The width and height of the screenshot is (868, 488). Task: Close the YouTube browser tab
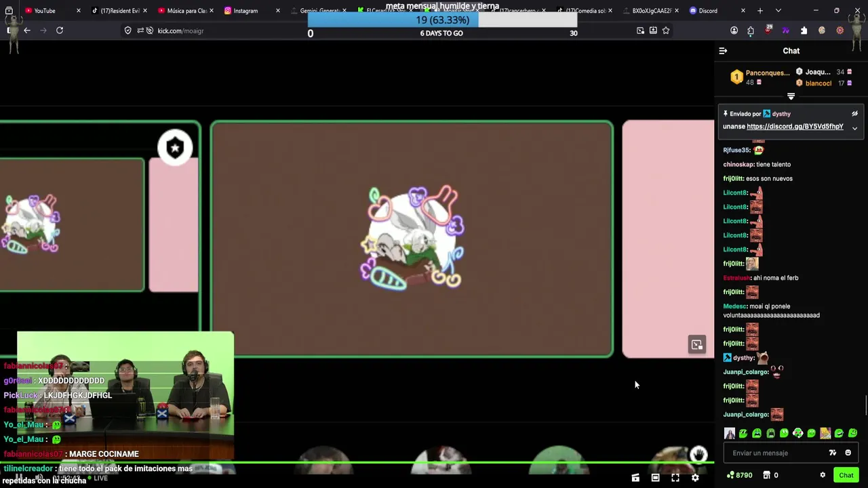coord(79,11)
